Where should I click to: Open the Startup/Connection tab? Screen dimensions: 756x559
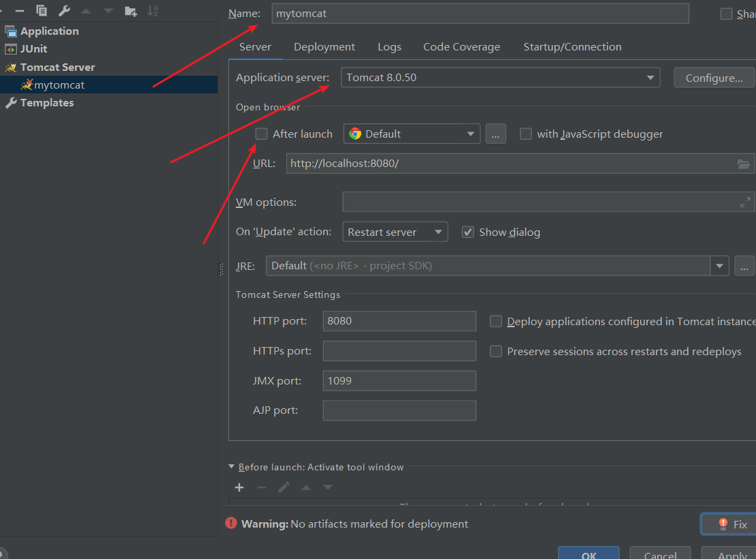(x=572, y=47)
